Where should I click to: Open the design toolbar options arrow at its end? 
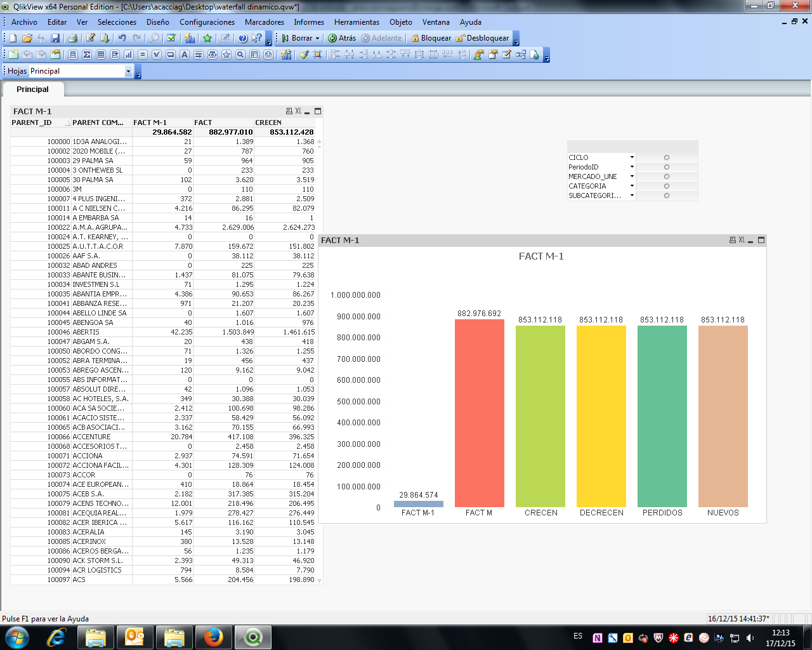[x=546, y=56]
